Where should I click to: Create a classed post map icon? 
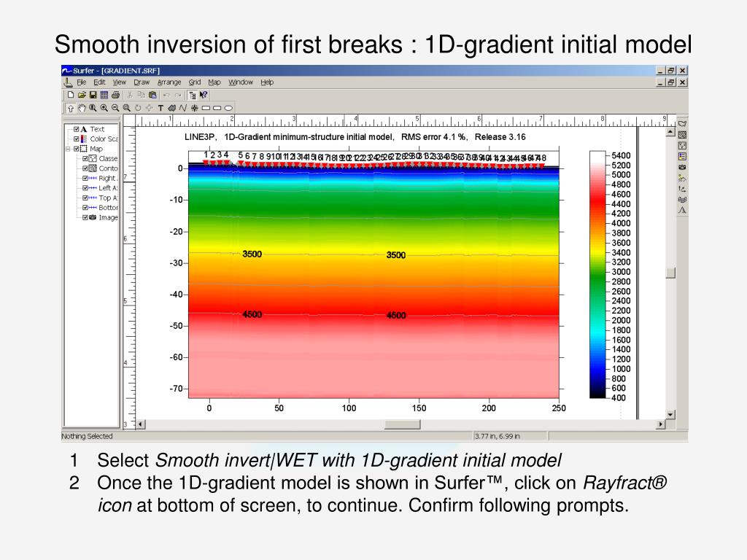pyautogui.click(x=682, y=156)
